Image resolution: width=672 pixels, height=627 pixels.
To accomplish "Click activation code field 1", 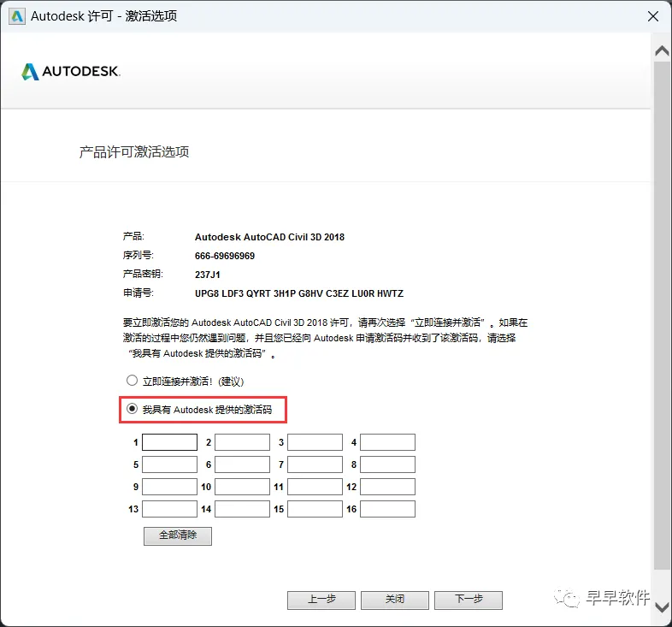I will pyautogui.click(x=170, y=442).
